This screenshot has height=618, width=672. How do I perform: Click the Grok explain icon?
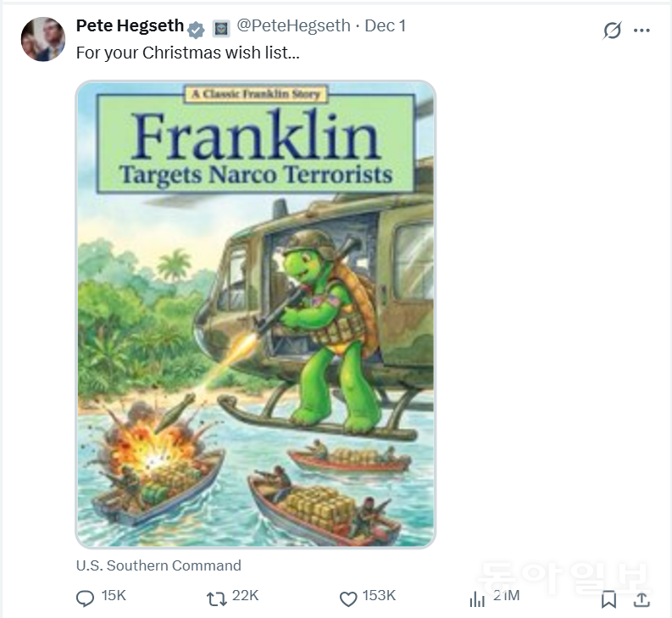tap(612, 31)
